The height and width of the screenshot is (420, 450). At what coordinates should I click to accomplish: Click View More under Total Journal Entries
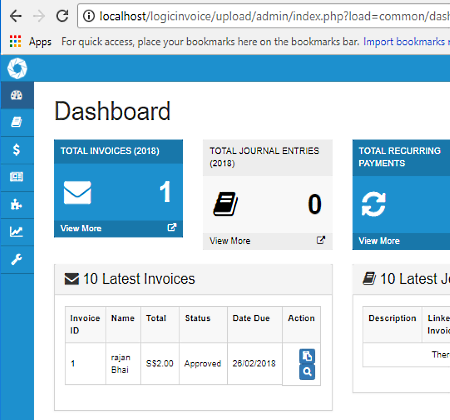click(230, 241)
